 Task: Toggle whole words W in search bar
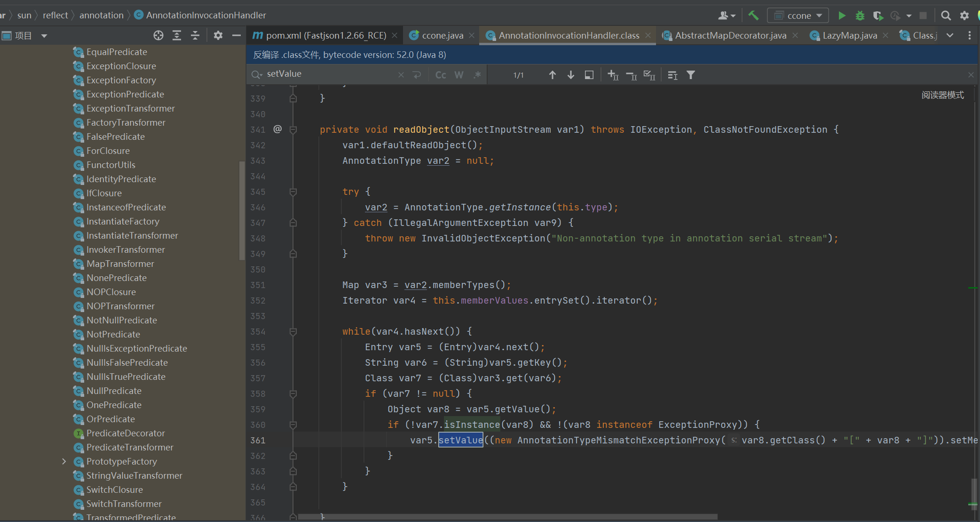click(459, 75)
